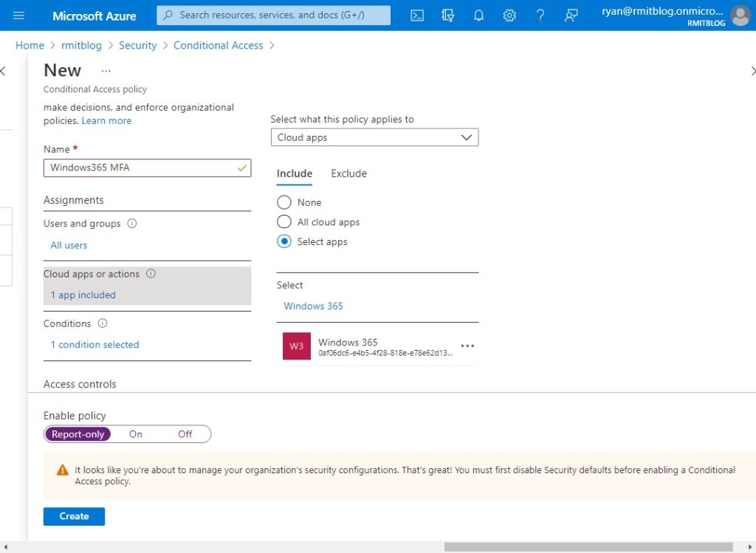Open the Directories and subscriptions filter icon
756x553 pixels.
[448, 16]
